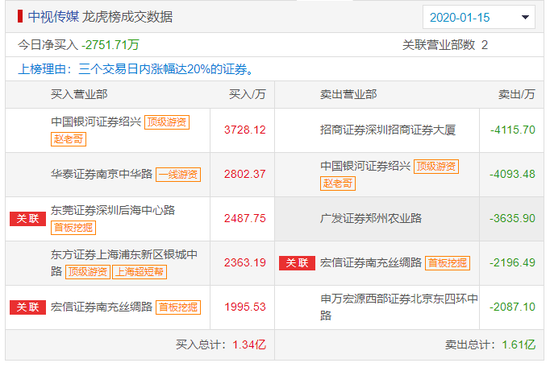The image size is (550, 367).
Task: Click the 顶级游资 tag in the -4093.48 sell row
Action: coord(436,166)
